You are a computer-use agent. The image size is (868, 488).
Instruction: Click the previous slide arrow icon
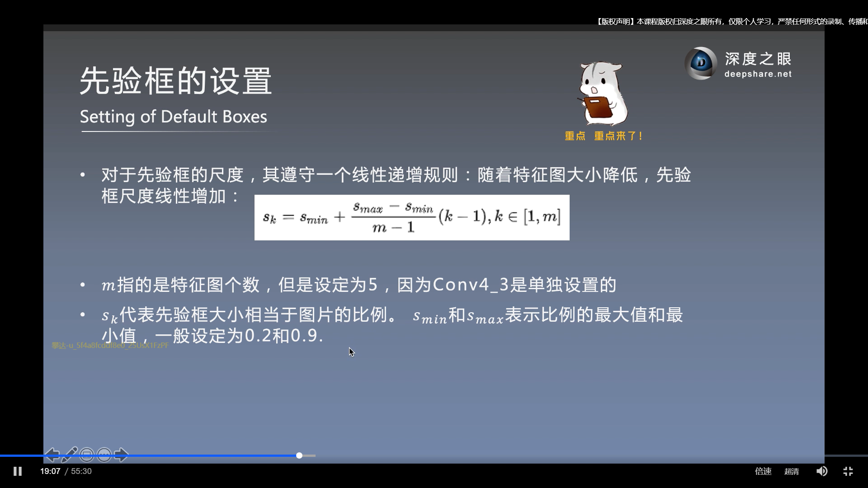click(52, 455)
